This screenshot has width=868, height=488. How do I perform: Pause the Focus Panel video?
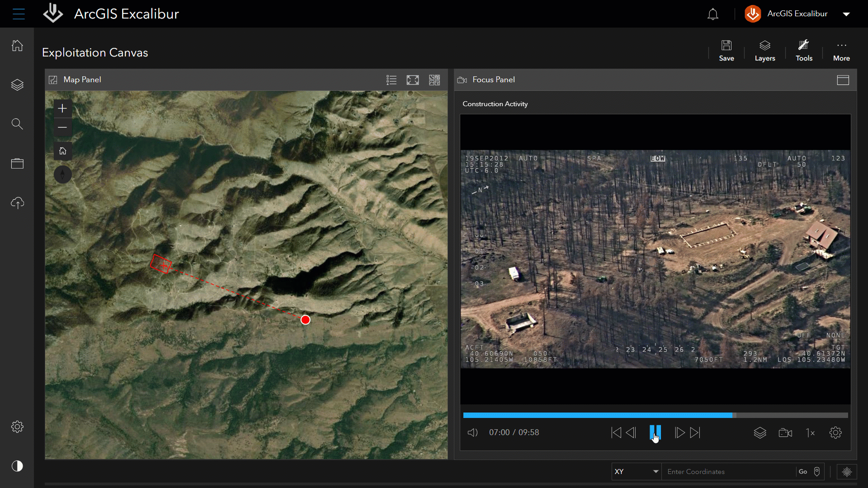tap(654, 432)
